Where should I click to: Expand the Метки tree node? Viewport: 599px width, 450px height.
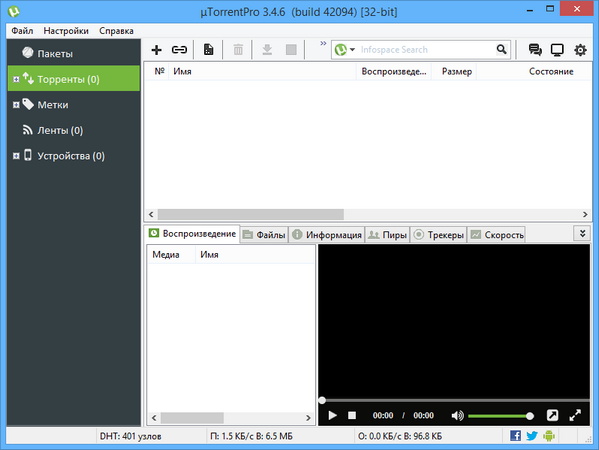click(16, 105)
